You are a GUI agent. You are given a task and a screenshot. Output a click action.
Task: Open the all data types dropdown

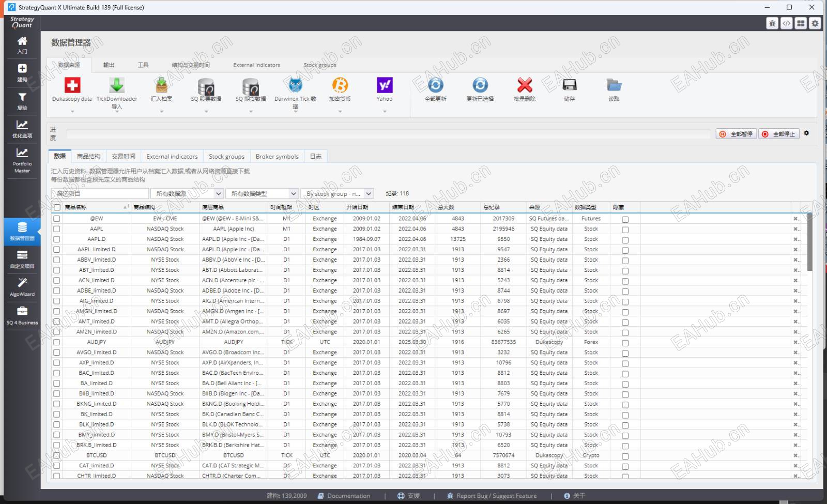(262, 193)
